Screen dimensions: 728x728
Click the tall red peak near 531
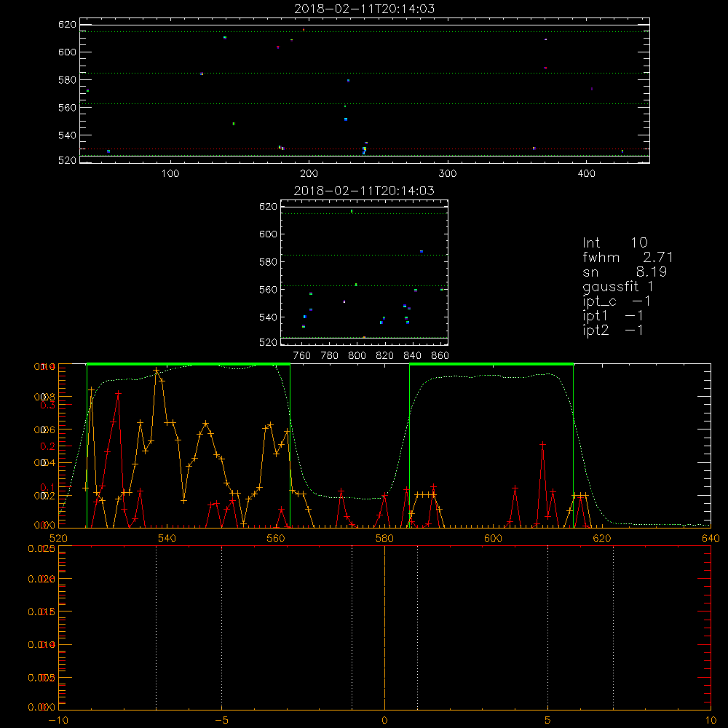pos(118,393)
